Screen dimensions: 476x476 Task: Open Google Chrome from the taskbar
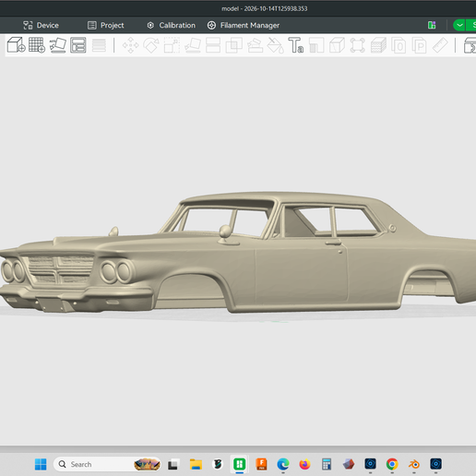point(392,464)
